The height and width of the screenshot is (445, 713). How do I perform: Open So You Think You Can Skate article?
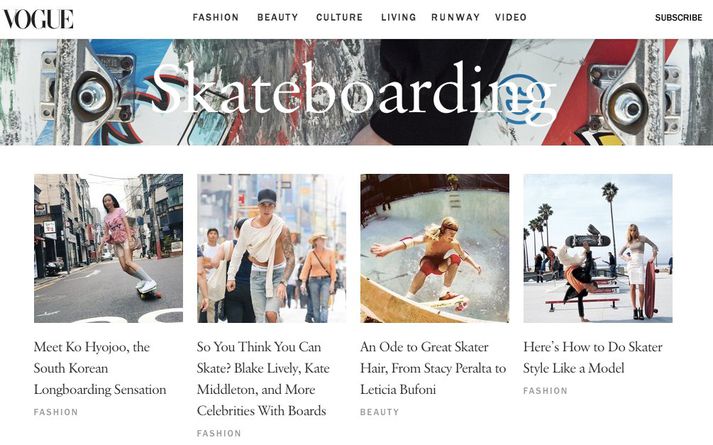point(263,379)
